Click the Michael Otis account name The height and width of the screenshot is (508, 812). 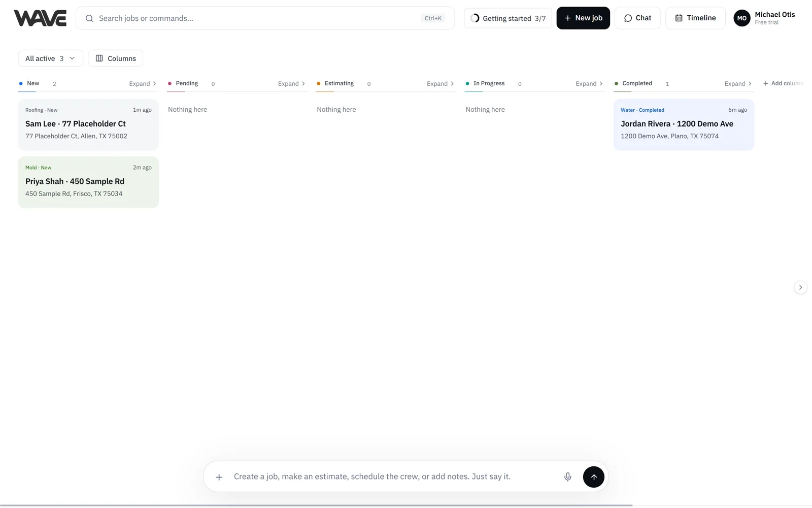pyautogui.click(x=774, y=15)
